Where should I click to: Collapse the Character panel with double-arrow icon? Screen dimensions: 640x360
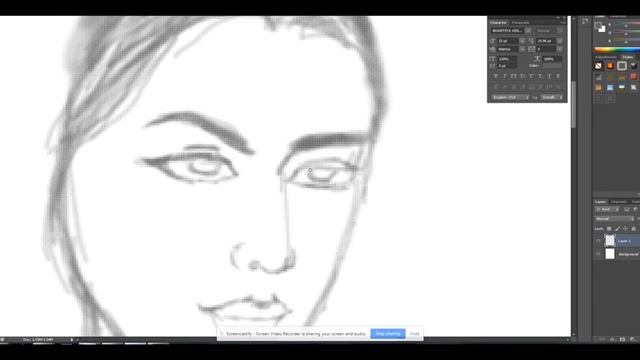558,18
